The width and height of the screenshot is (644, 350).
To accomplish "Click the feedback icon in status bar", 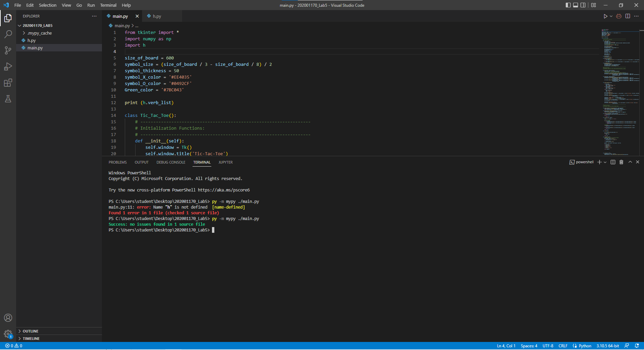I will 627,346.
